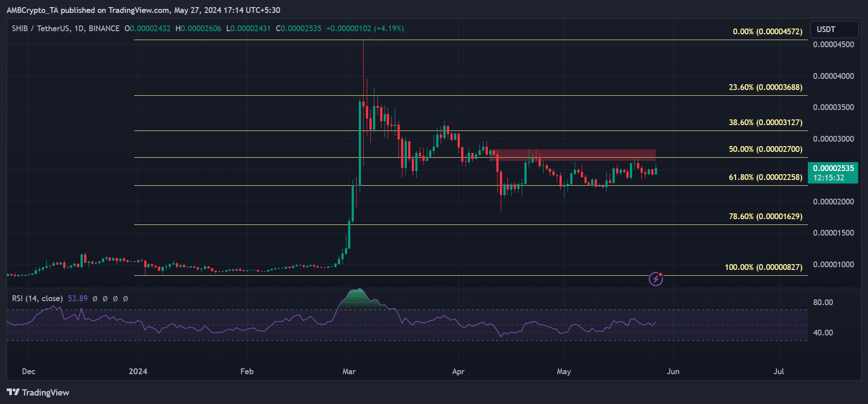Click the price scale value 0.00004000

pos(833,76)
